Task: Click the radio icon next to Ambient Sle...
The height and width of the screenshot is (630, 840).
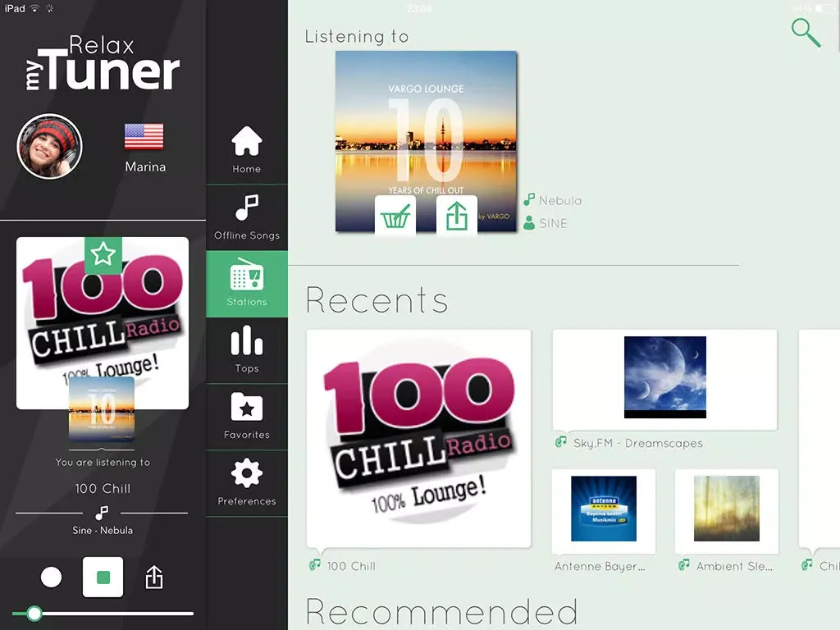Action: (684, 564)
